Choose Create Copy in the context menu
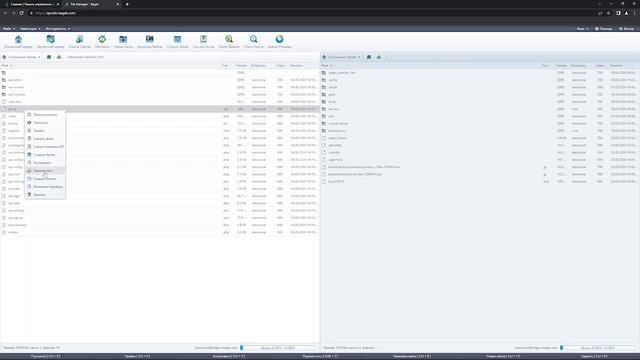640x360 pixels. (45, 179)
